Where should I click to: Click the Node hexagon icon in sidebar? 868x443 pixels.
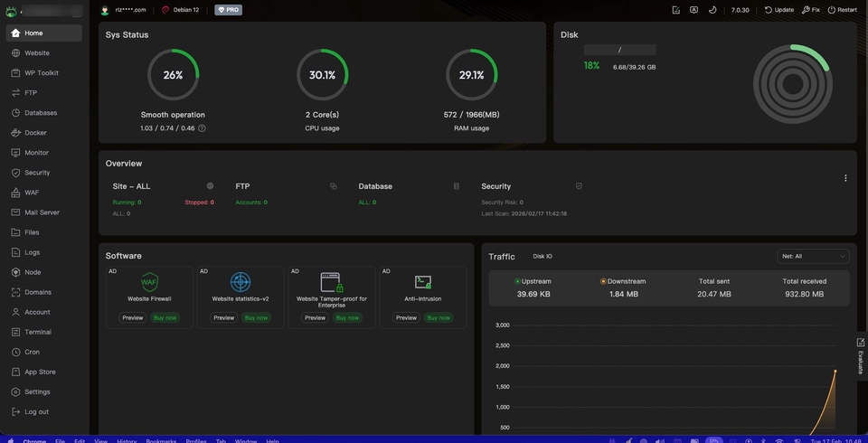[x=15, y=272]
